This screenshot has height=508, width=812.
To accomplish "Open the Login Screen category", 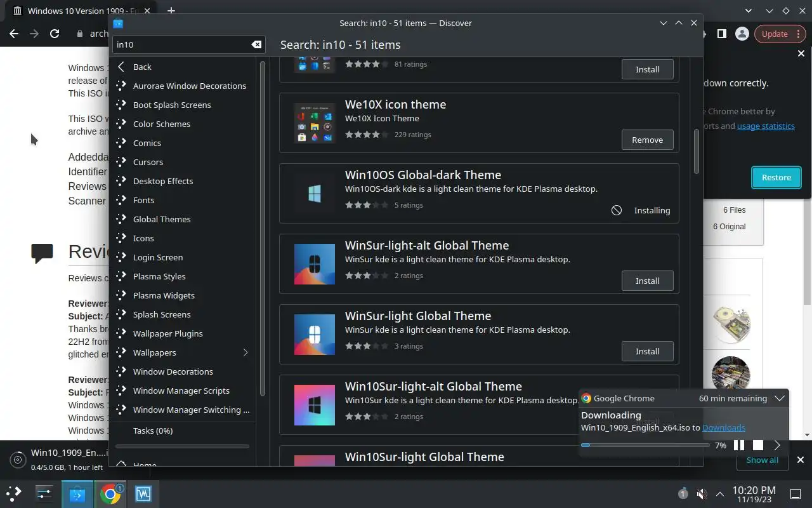I will (x=183, y=257).
